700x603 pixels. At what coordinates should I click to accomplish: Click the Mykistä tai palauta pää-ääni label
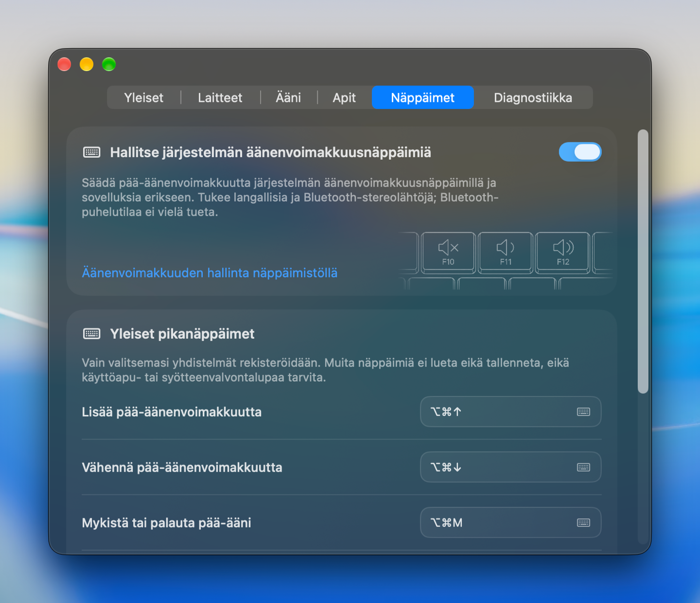167,523
